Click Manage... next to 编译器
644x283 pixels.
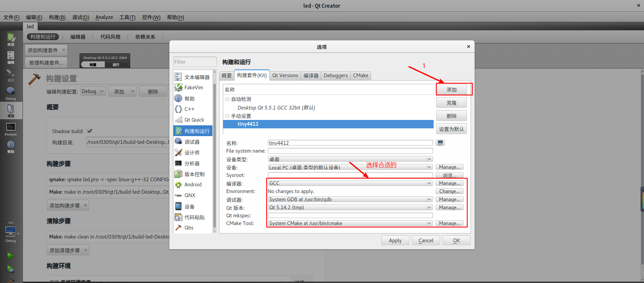pyautogui.click(x=449, y=183)
